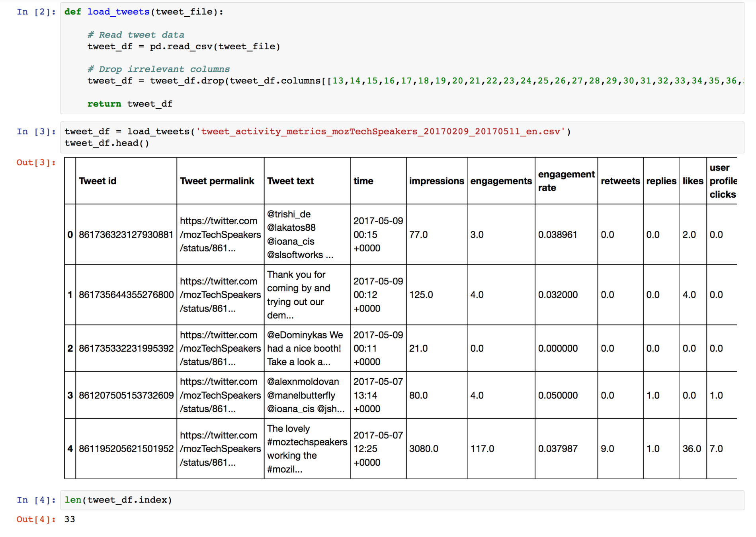Viewport: 756px width, 537px height.
Task: Click the 'engagements' column header
Action: point(501,181)
